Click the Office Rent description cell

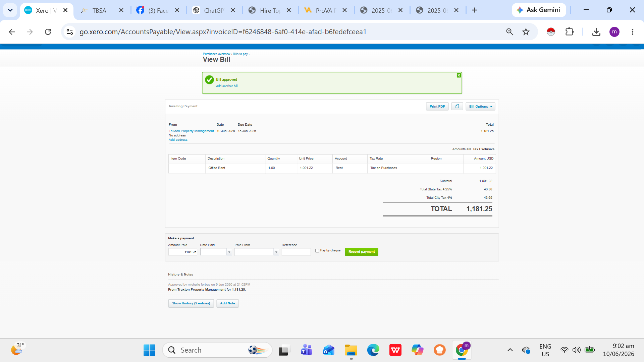coord(235,168)
